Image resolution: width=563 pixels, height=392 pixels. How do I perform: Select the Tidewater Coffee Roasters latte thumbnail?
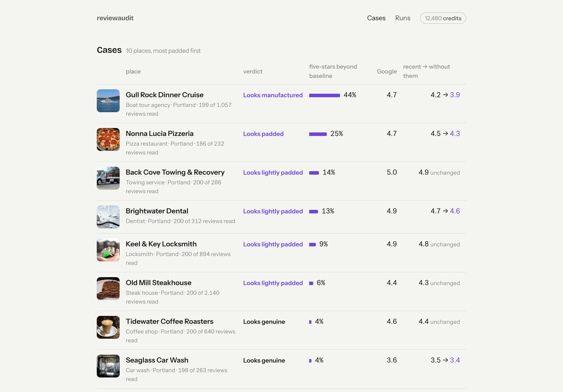coord(108,327)
